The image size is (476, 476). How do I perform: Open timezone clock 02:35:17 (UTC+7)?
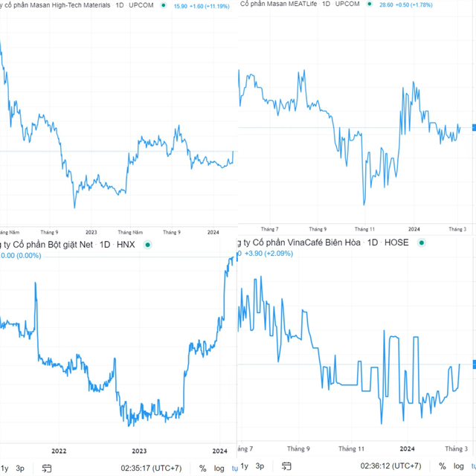[x=151, y=468]
